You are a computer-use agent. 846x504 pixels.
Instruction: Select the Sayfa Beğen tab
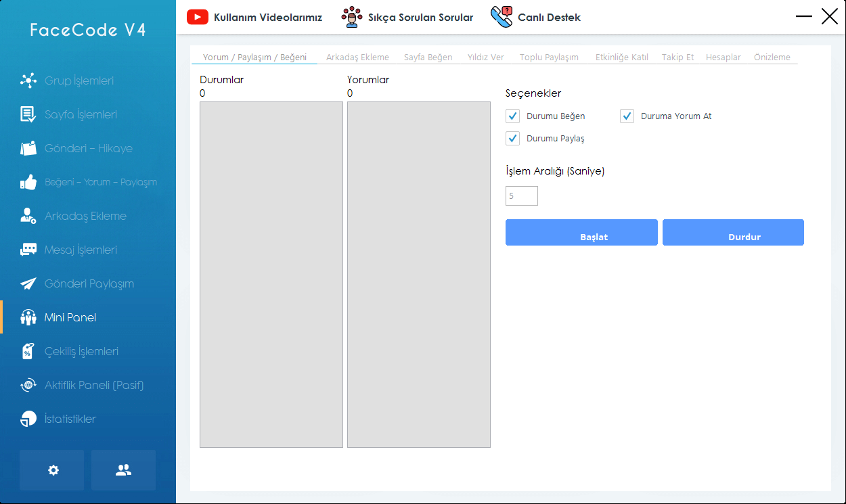(428, 58)
